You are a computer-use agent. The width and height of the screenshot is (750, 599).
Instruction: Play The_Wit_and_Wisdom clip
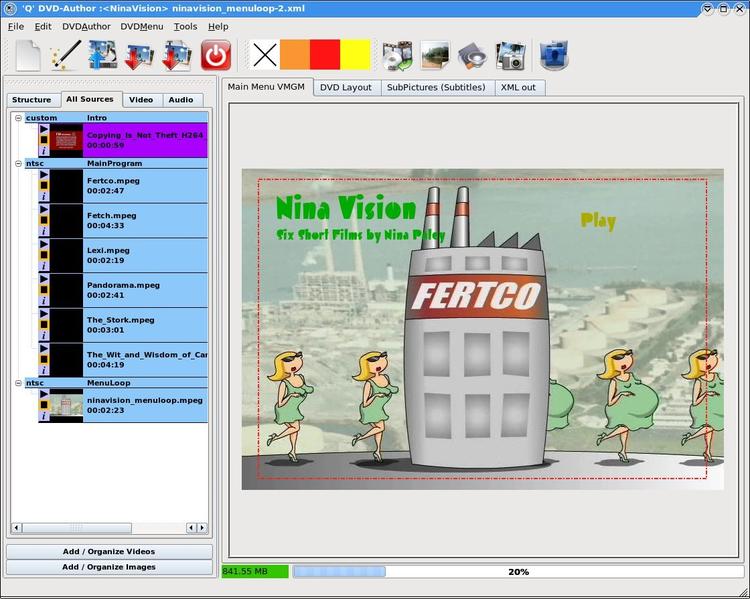44,349
